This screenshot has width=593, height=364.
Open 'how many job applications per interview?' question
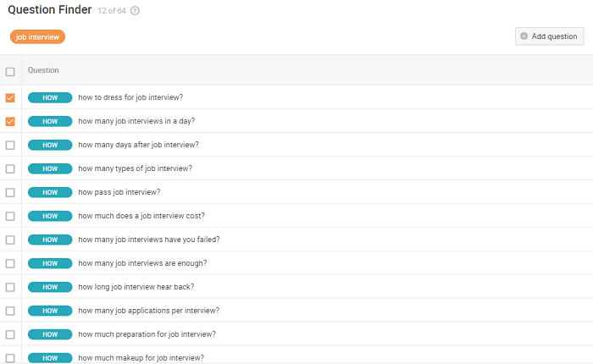[148, 311]
